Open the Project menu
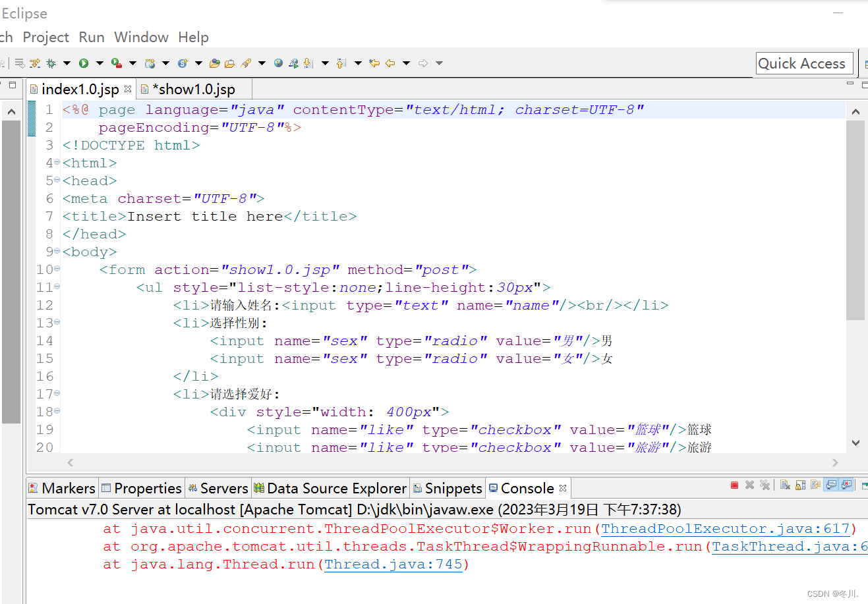Image resolution: width=868 pixels, height=604 pixels. 45,38
